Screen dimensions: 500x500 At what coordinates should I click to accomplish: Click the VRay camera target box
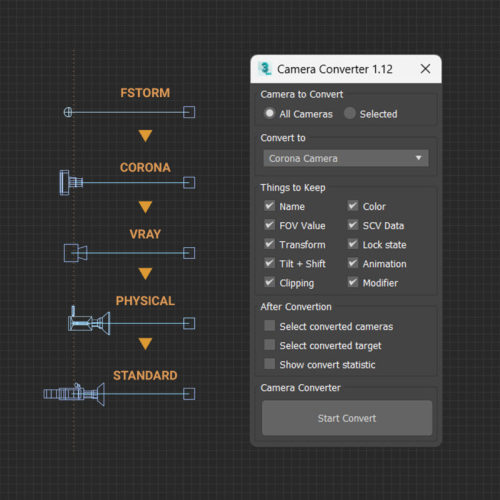[189, 253]
